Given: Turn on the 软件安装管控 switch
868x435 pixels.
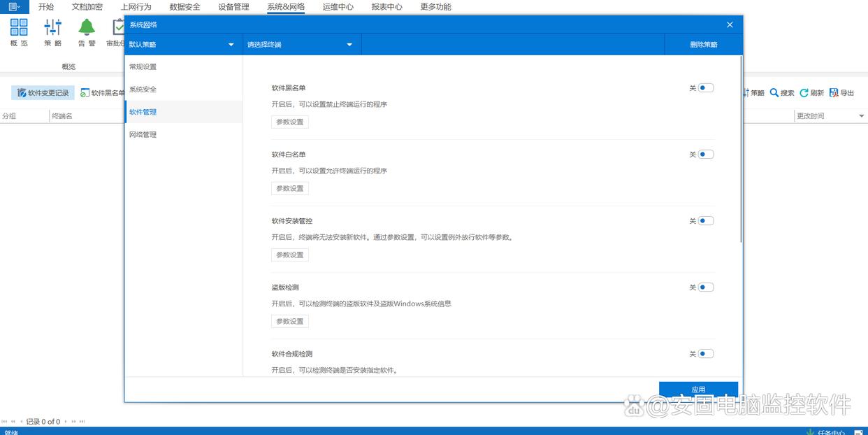Looking at the screenshot, I should tap(706, 221).
